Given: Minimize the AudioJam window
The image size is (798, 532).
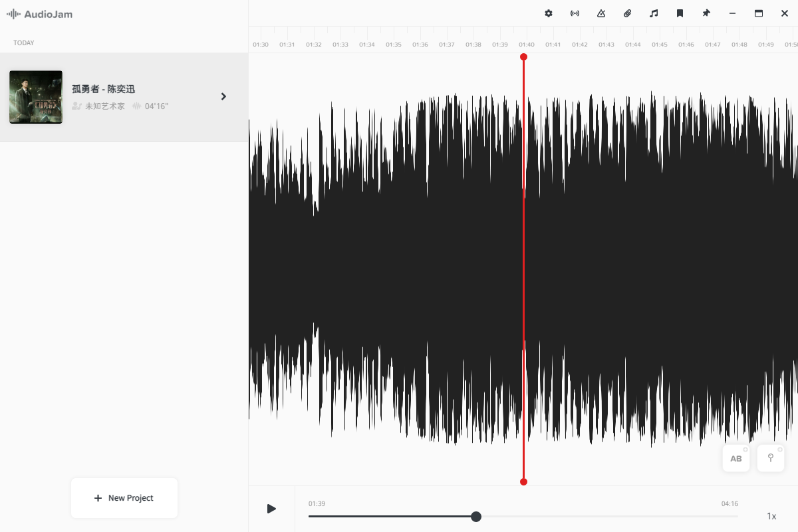Looking at the screenshot, I should pyautogui.click(x=732, y=13).
